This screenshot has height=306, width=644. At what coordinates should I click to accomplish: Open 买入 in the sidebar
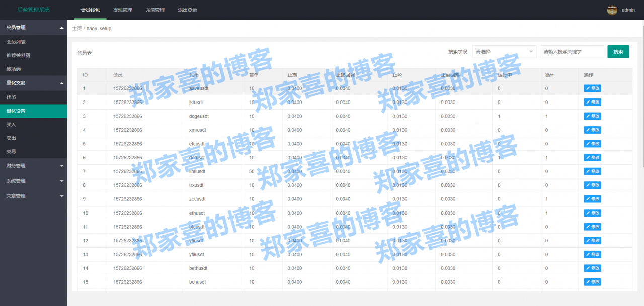point(33,124)
